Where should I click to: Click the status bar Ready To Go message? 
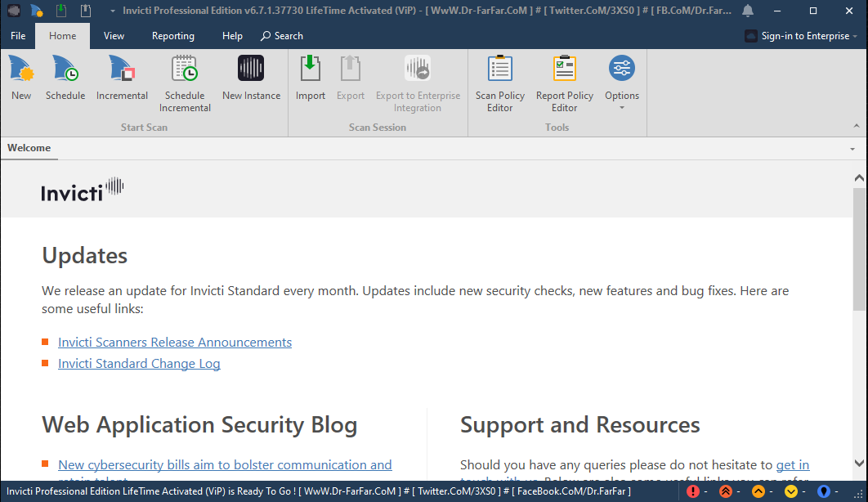[x=318, y=491]
